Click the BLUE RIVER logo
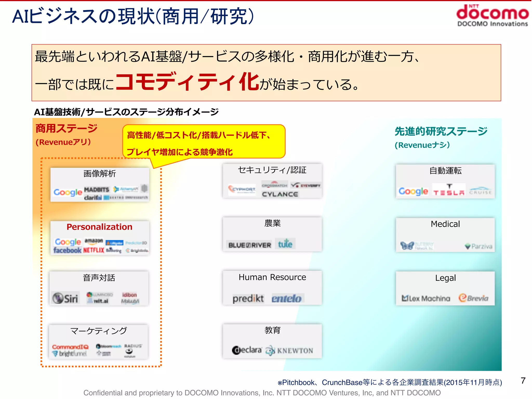532x399 pixels. coord(250,245)
